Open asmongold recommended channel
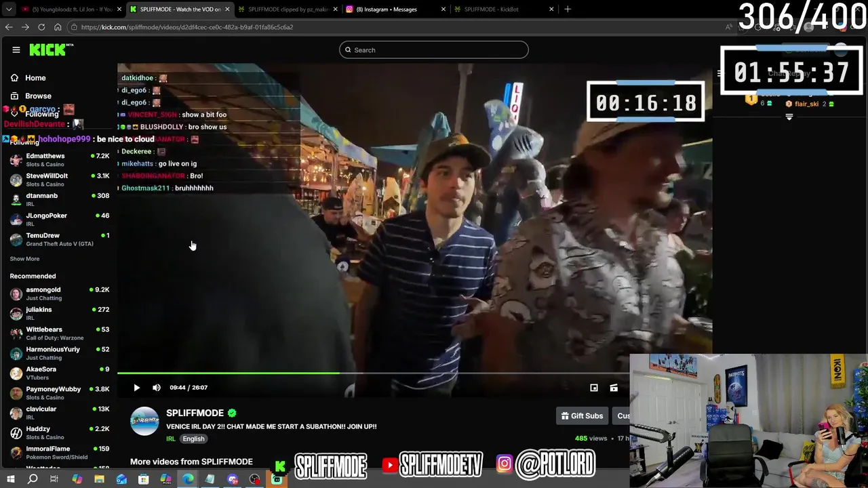Image resolution: width=868 pixels, height=488 pixels. [60, 293]
